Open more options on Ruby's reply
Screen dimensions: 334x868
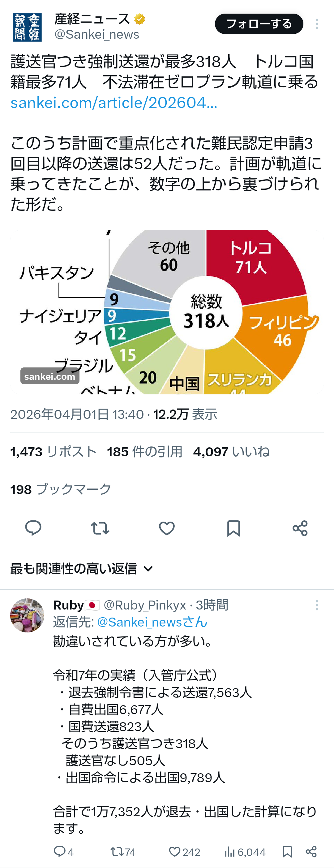coord(316,605)
